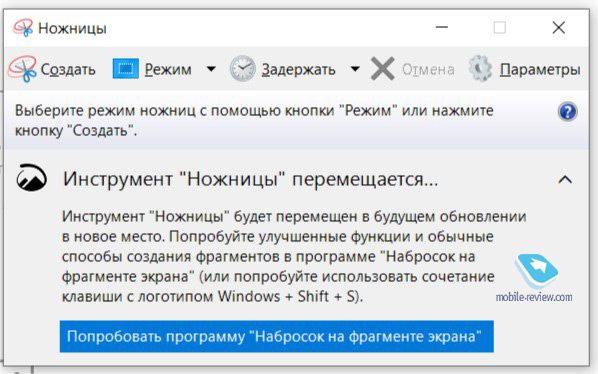Viewport: 598px width, 374px height.
Task: Click the Режим blue rectangle icon
Action: pyautogui.click(x=125, y=69)
